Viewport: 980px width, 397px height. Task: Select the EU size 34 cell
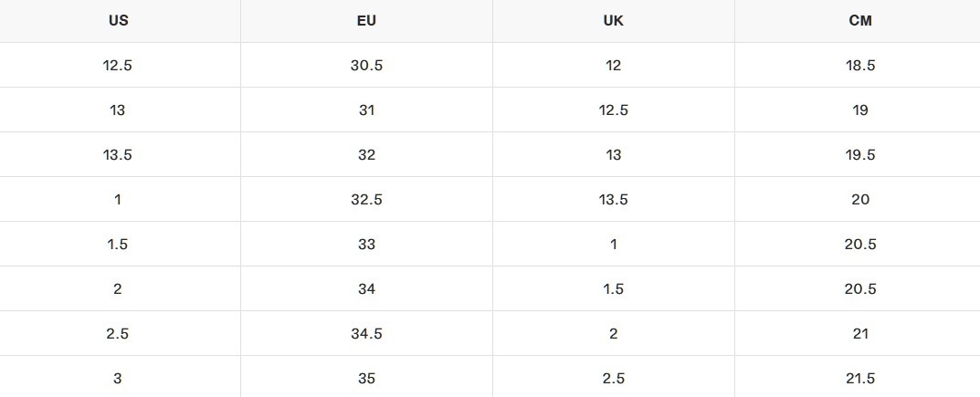coord(366,289)
